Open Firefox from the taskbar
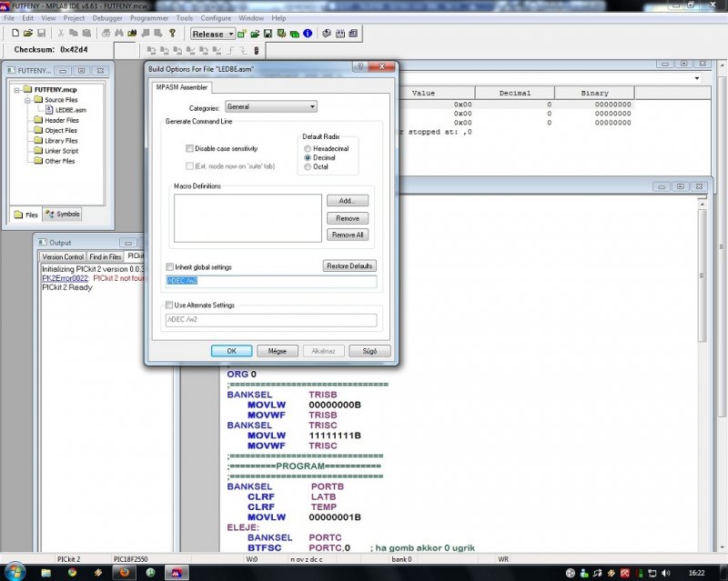Screen dimensions: 728x581 (x=124, y=573)
